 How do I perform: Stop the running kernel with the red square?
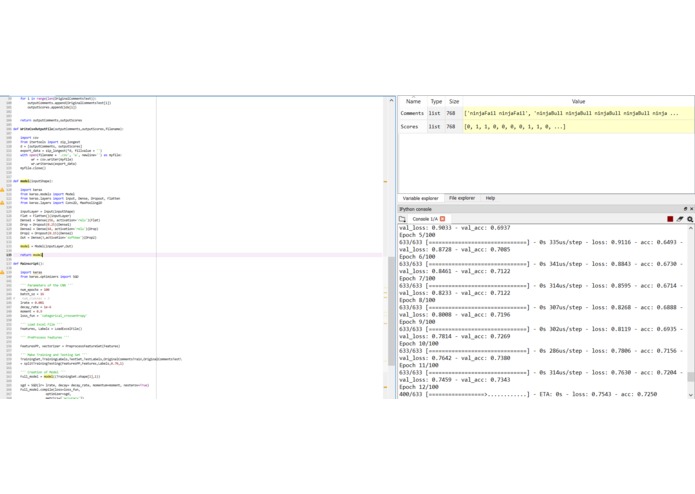(670, 219)
